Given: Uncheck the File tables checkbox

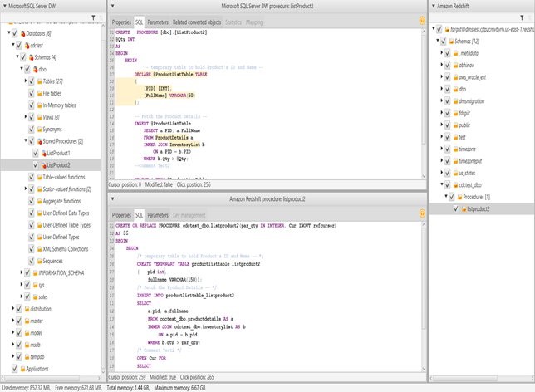Looking at the screenshot, I should [31, 93].
